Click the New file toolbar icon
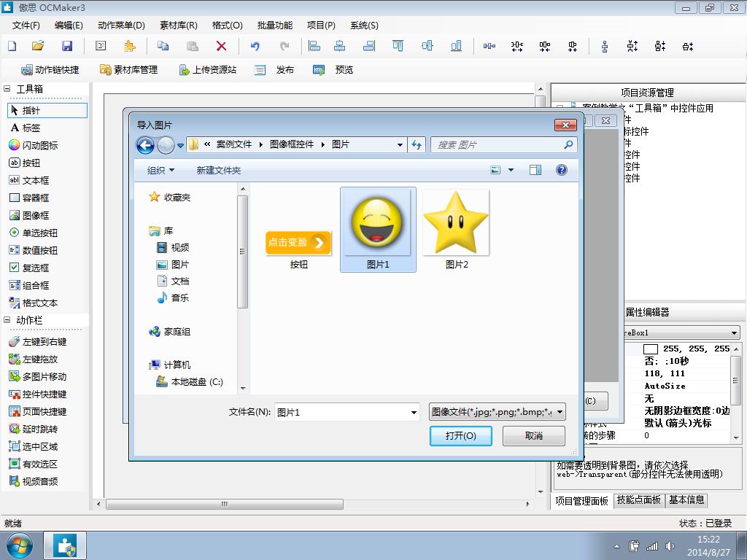The image size is (747, 560). 12,46
